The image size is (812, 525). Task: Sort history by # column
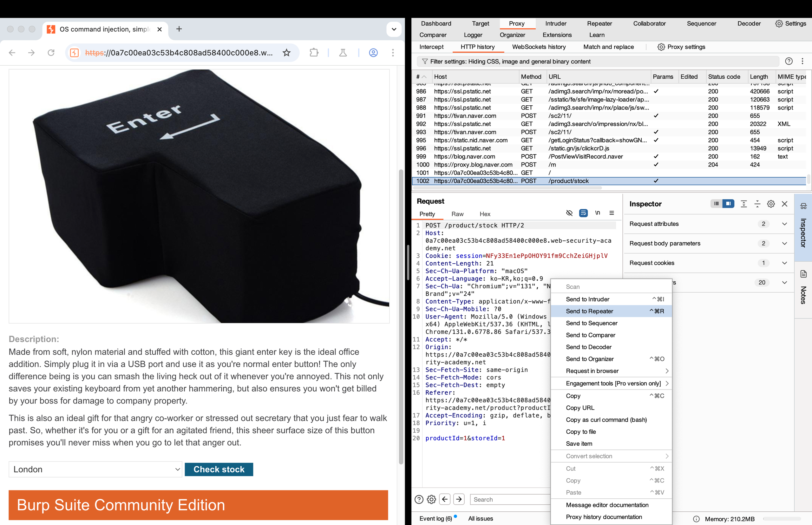[x=421, y=77]
